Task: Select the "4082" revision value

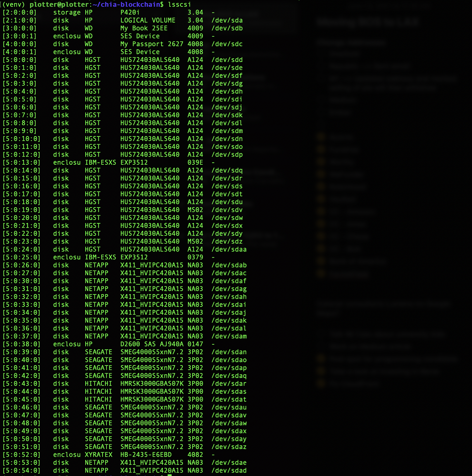Action: (196, 454)
